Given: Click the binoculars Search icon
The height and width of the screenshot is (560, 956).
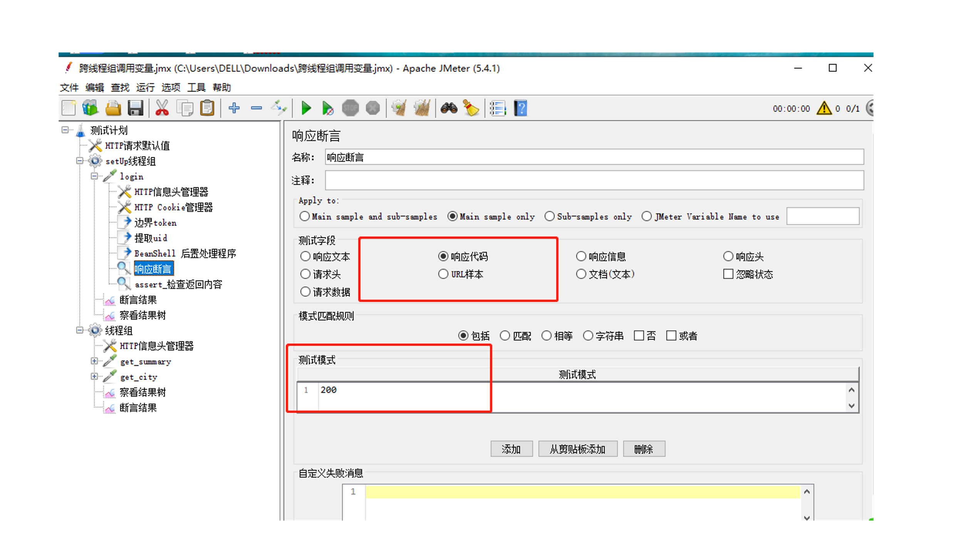Looking at the screenshot, I should 449,109.
